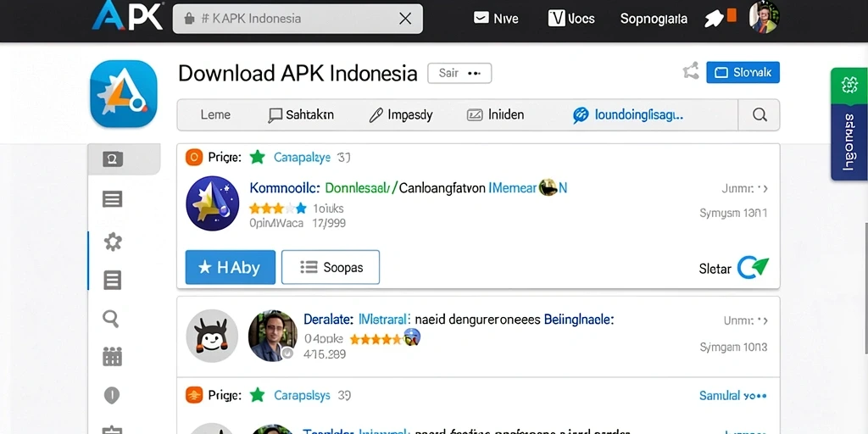This screenshot has width=868, height=434.
Task: Click lock icon in search bar
Action: pyautogui.click(x=189, y=19)
